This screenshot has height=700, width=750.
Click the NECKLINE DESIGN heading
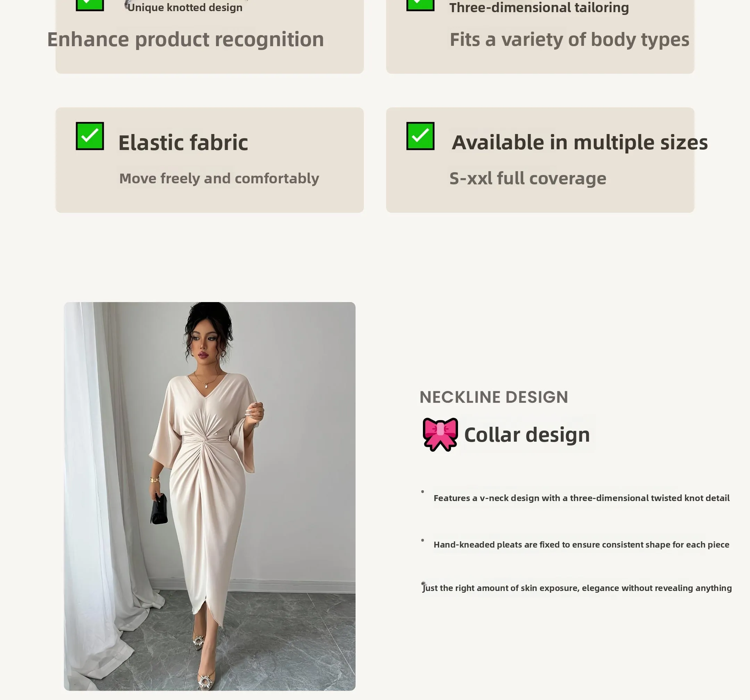[493, 397]
